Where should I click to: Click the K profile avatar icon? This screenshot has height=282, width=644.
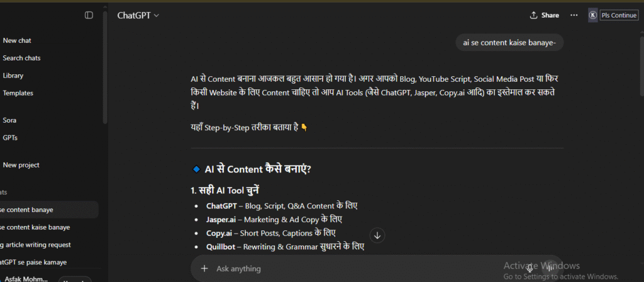pos(592,15)
